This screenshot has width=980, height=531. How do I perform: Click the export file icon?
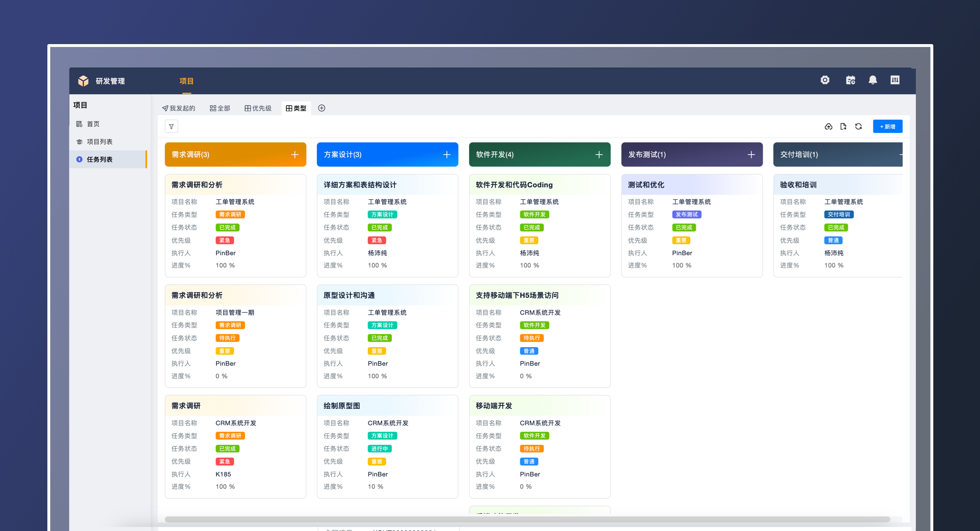pyautogui.click(x=843, y=127)
